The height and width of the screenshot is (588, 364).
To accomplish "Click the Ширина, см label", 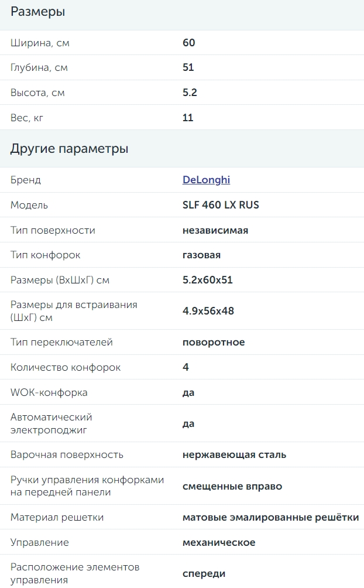I will (40, 43).
